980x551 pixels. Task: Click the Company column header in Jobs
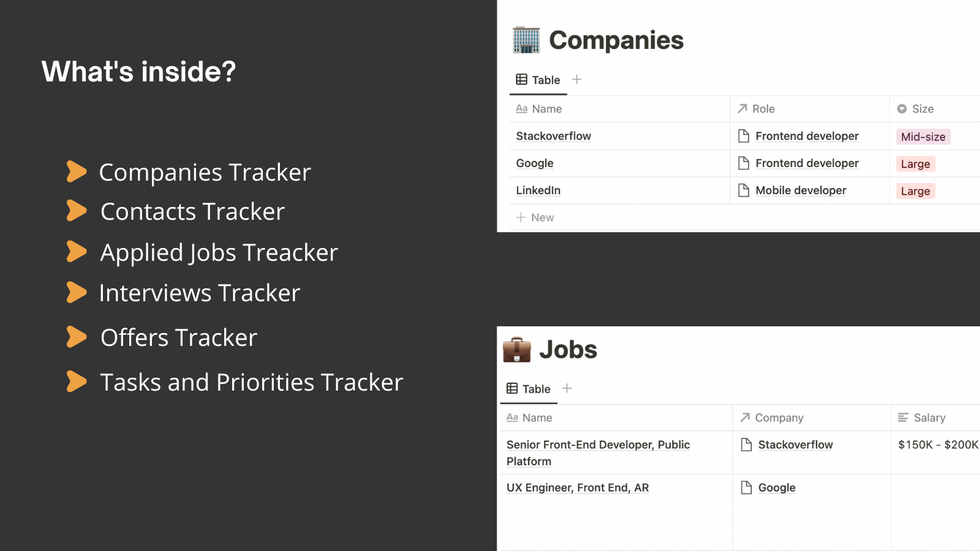(812, 418)
